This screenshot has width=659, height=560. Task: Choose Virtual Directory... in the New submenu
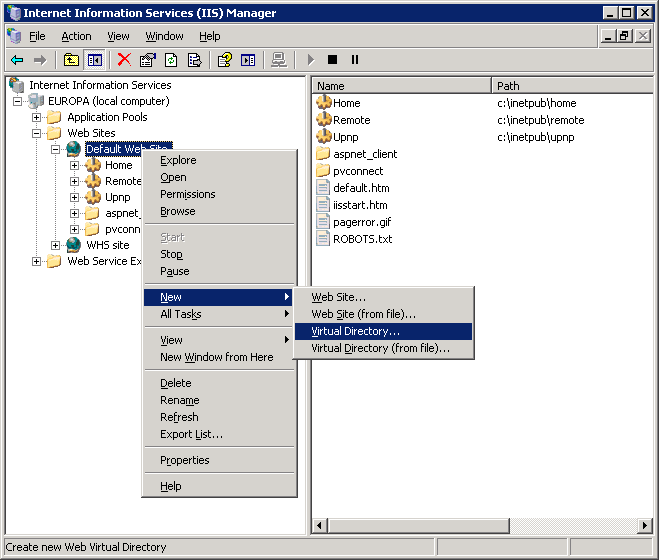383,331
